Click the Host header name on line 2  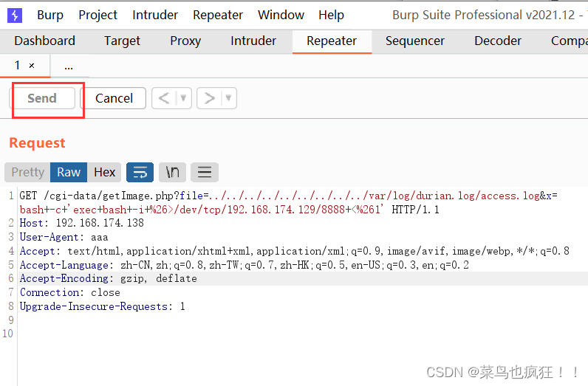click(x=32, y=223)
